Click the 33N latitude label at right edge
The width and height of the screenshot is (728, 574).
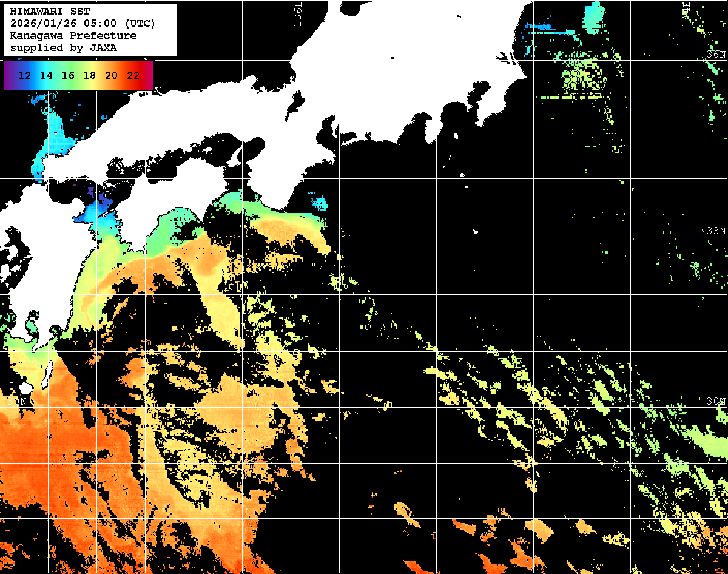pyautogui.click(x=716, y=231)
